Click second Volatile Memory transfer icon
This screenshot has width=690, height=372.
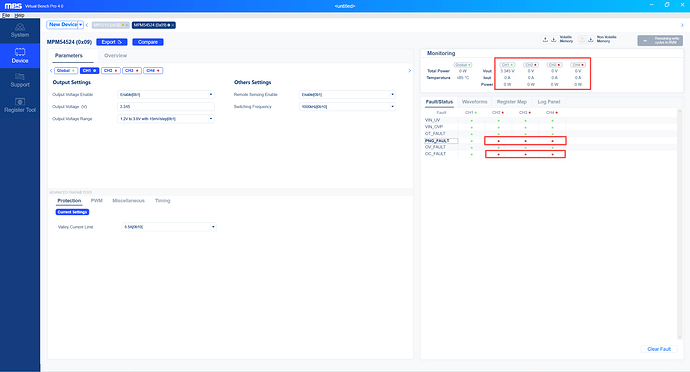tap(554, 39)
